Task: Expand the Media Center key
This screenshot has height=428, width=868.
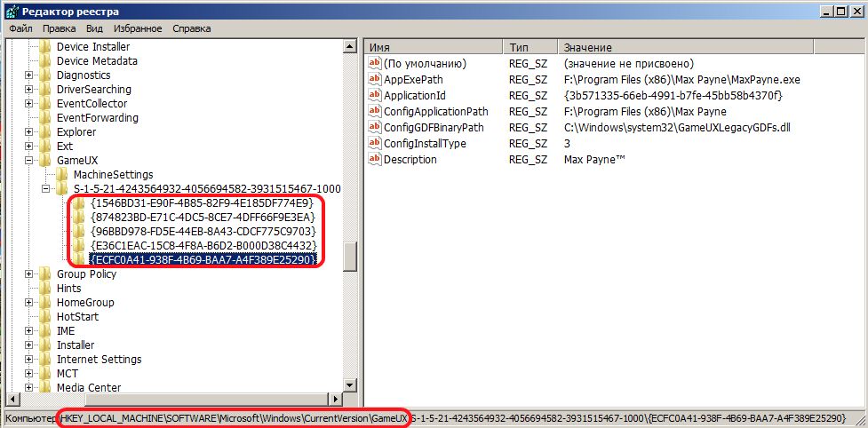Action: click(x=28, y=388)
